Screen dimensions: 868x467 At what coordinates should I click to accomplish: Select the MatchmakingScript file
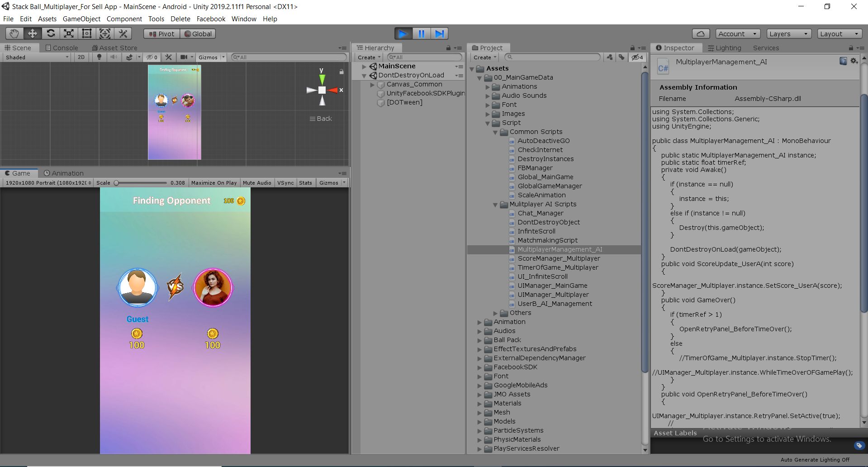pos(547,240)
